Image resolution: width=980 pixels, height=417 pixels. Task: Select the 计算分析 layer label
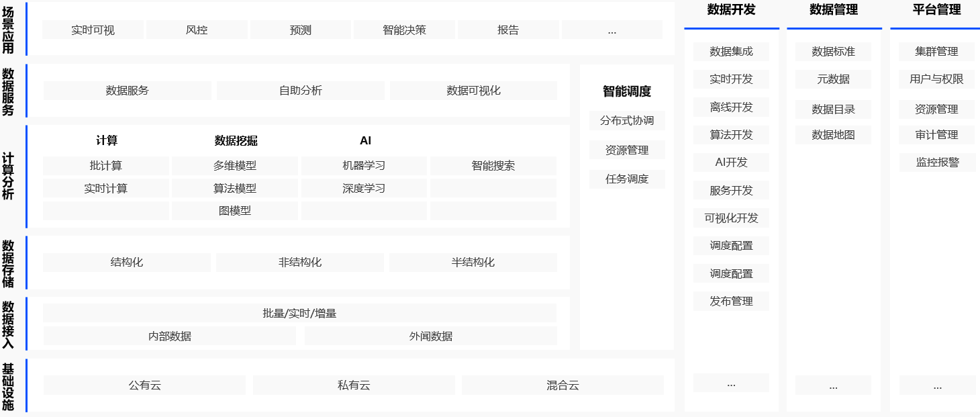point(8,177)
